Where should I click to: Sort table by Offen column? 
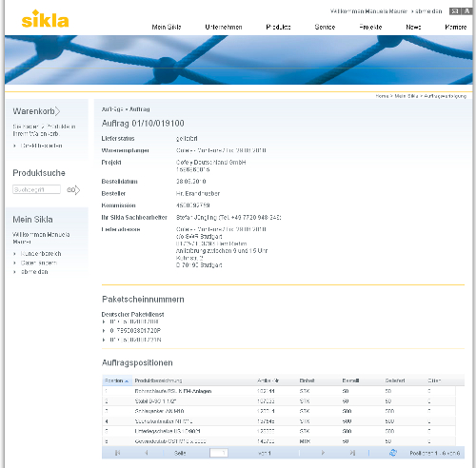pyautogui.click(x=434, y=380)
